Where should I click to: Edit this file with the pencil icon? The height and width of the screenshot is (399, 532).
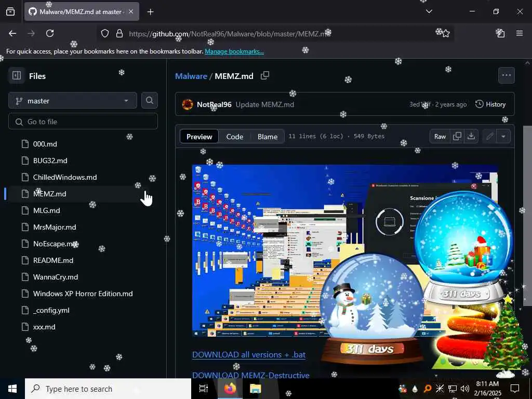tap(489, 137)
